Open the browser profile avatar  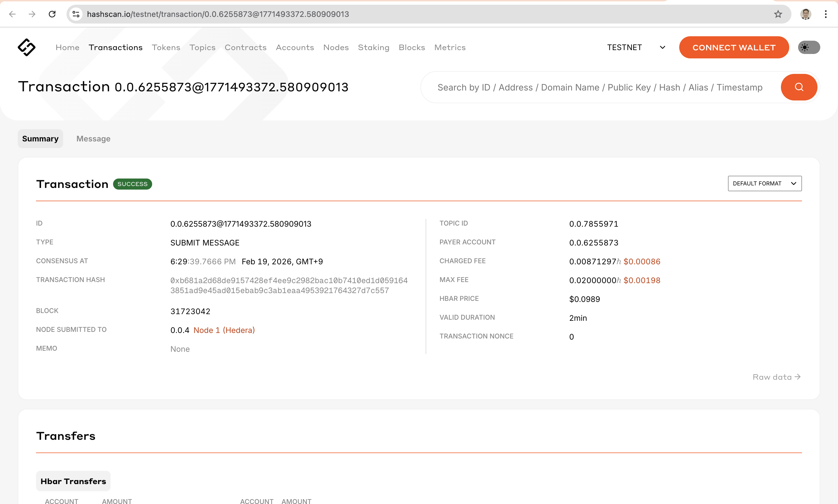805,14
